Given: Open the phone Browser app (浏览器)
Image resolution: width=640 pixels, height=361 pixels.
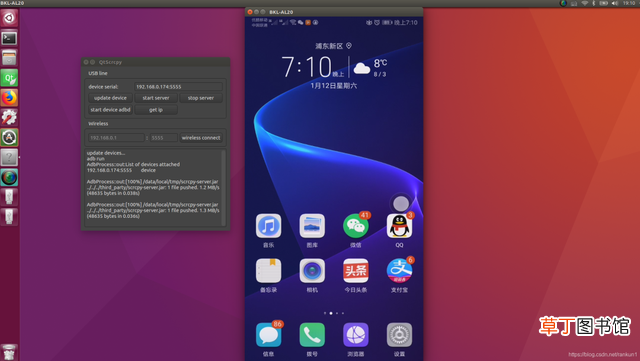Looking at the screenshot, I should 356,335.
